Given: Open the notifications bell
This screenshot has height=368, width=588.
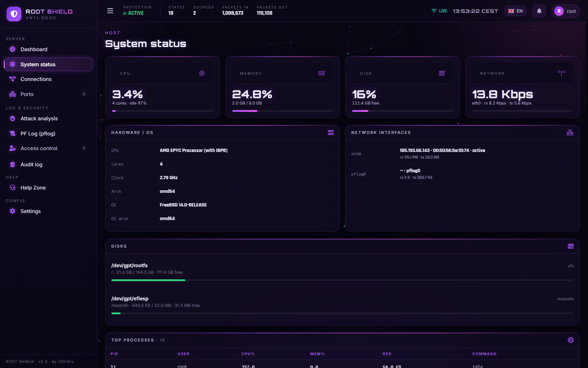Looking at the screenshot, I should point(539,11).
